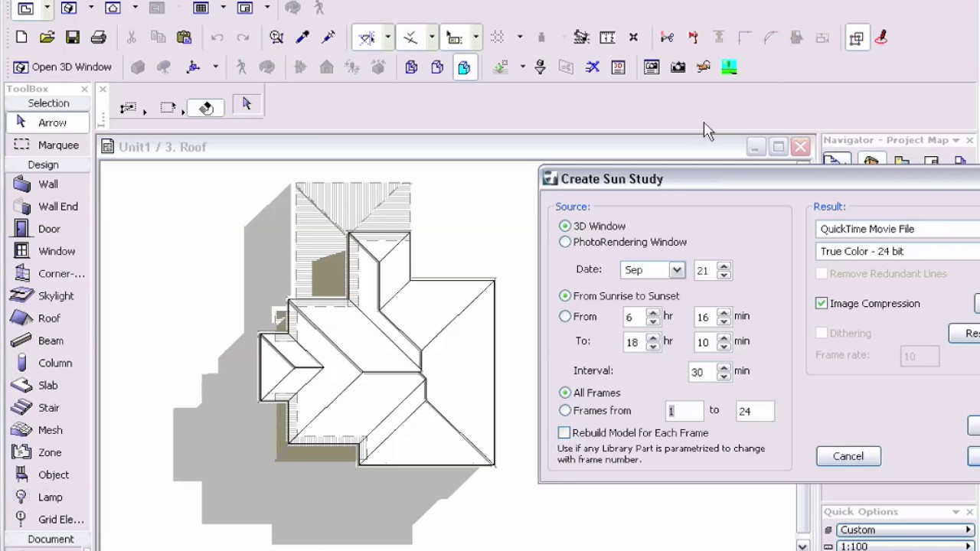Click the Document header in ToolBox

click(x=51, y=539)
